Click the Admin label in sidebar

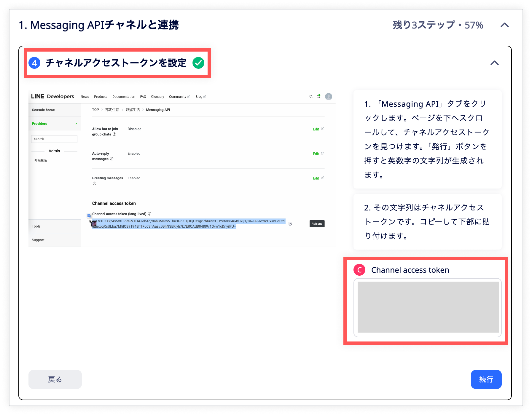[54, 151]
